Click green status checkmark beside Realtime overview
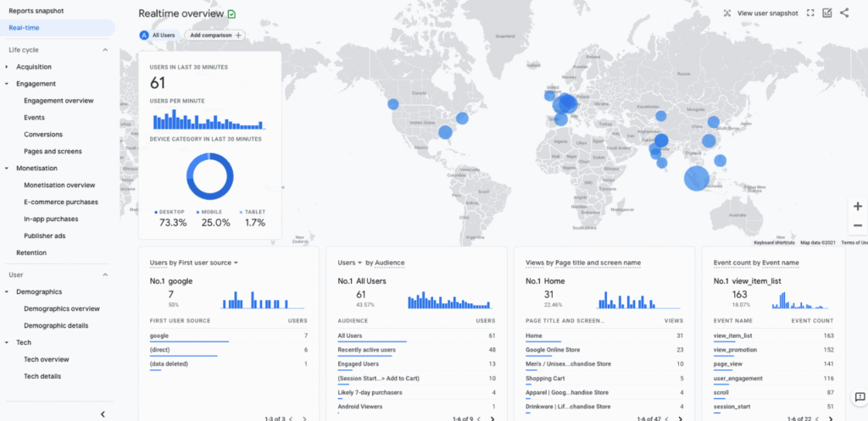 coord(232,14)
